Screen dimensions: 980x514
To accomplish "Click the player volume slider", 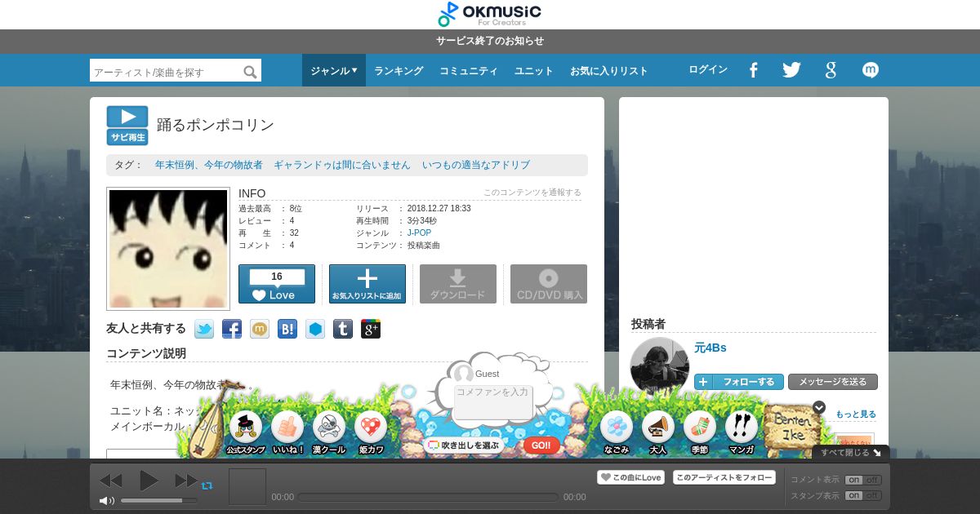I will [159, 500].
